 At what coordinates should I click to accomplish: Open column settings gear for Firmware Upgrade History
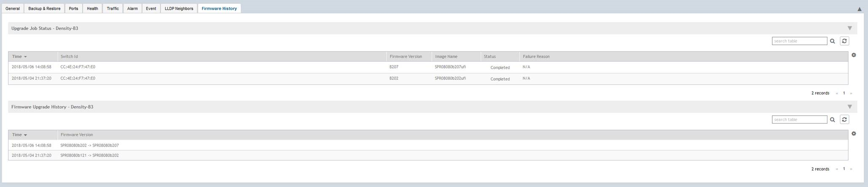click(x=854, y=134)
